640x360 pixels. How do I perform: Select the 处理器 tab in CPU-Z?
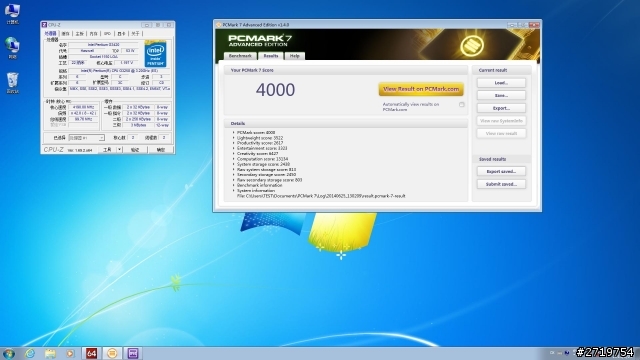pyautogui.click(x=51, y=33)
